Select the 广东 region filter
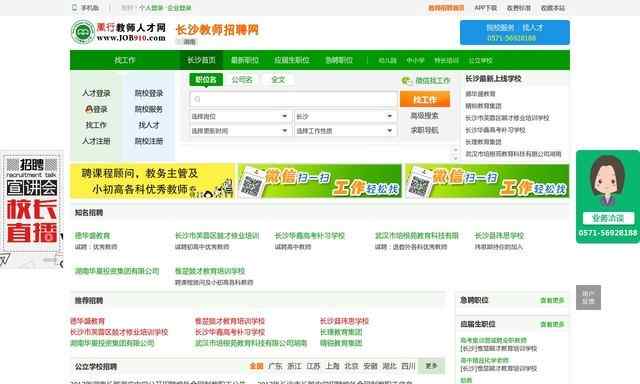 pos(275,366)
